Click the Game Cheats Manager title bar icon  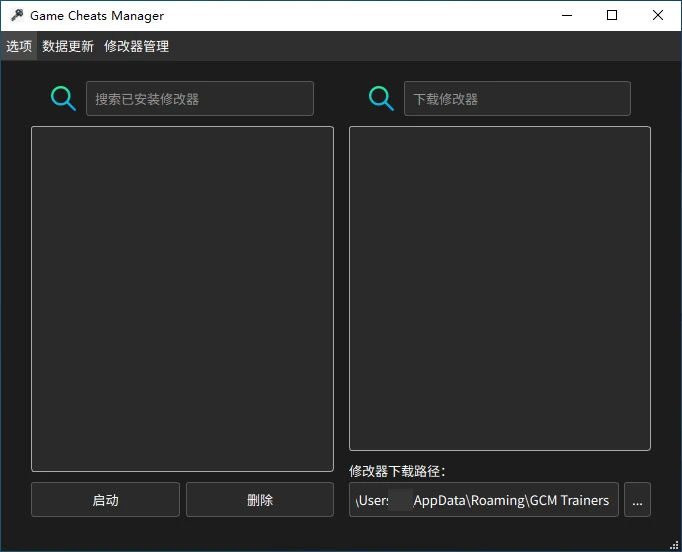click(17, 16)
